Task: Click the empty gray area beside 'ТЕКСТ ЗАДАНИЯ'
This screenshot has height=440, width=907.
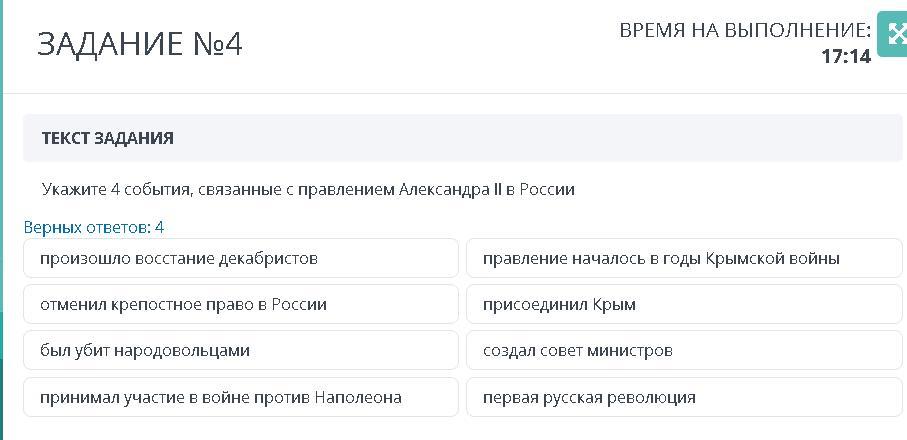Action: (538, 138)
